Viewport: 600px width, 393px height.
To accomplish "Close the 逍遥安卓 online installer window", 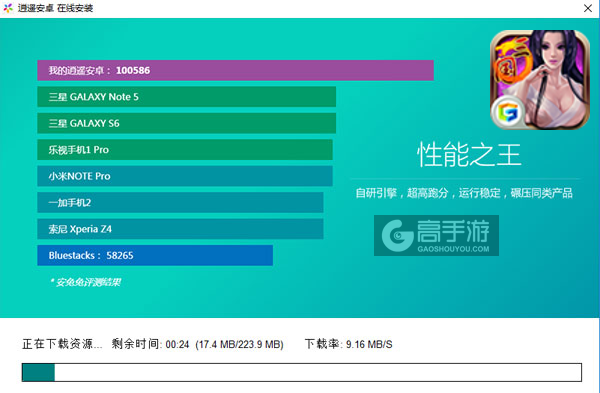I will 587,8.
